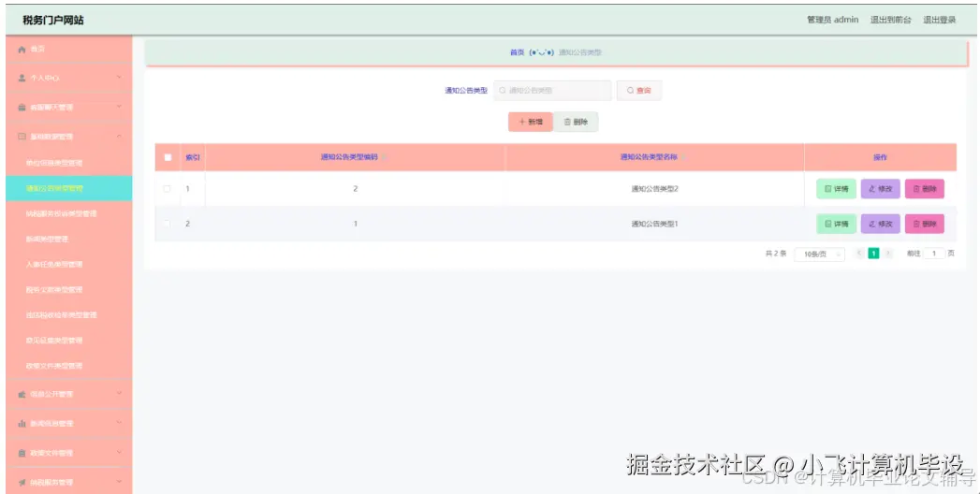Click the sort arrows on 通知公告类型名称 column
Viewport: 980px width, 494px height.
pos(683,157)
